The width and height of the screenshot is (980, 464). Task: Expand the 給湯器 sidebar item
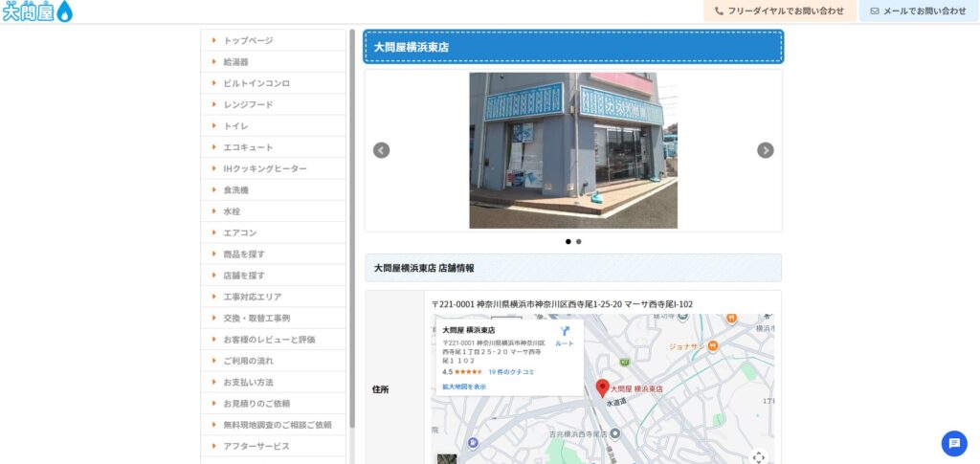(x=235, y=62)
